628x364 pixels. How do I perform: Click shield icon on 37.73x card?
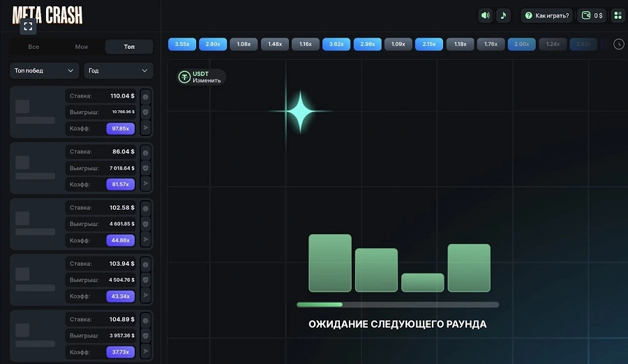pyautogui.click(x=145, y=335)
